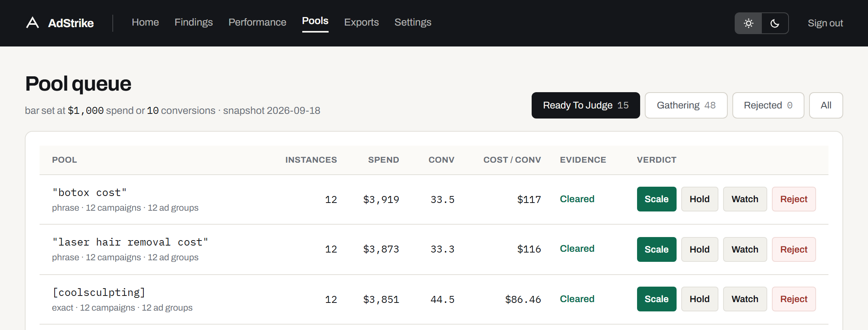Scale the [coolsculpting] pool
Image resolution: width=868 pixels, height=330 pixels.
pos(657,299)
